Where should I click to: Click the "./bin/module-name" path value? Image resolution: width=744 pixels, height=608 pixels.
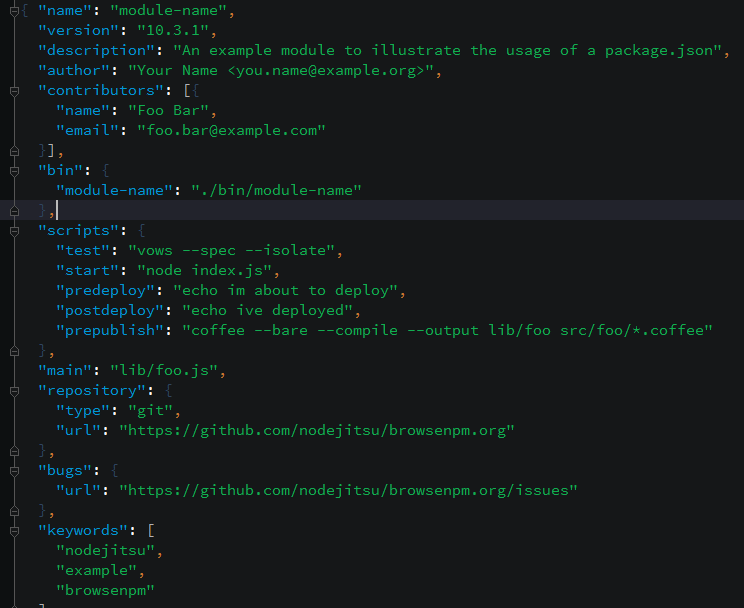click(276, 191)
